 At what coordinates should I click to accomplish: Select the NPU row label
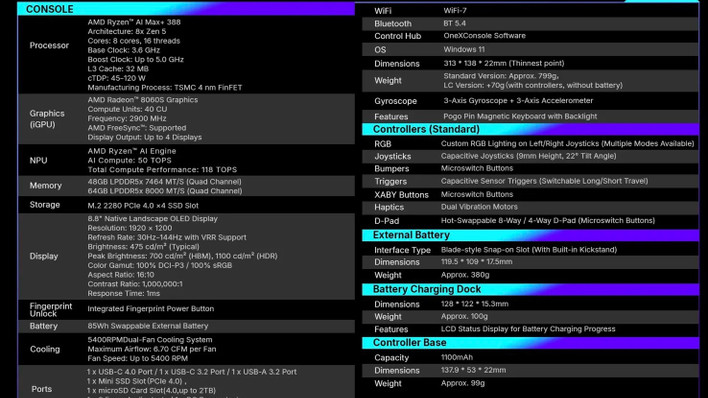(38, 160)
